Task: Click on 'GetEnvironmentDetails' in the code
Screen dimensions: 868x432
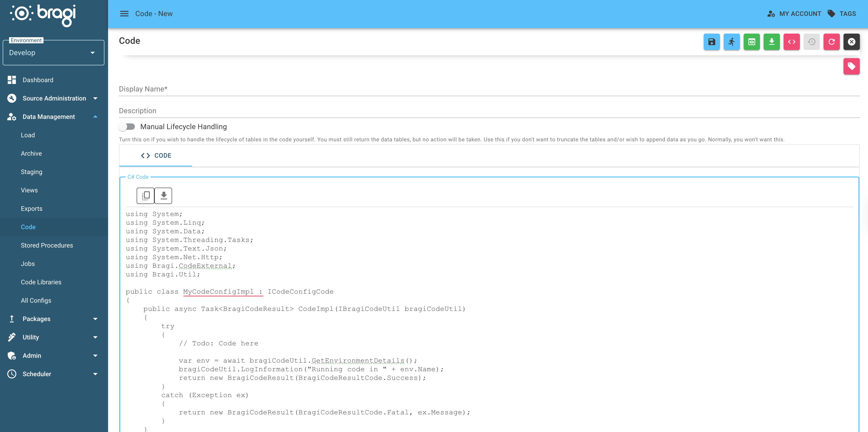Action: tap(358, 361)
